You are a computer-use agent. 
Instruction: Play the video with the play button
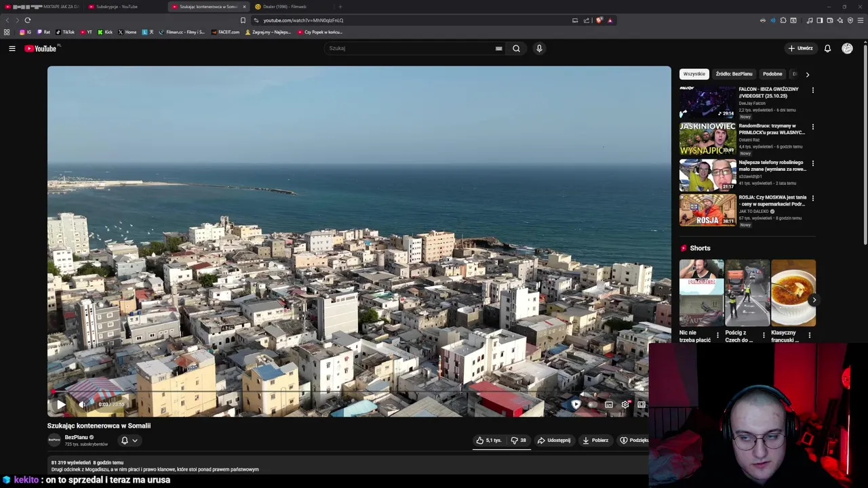(60, 405)
